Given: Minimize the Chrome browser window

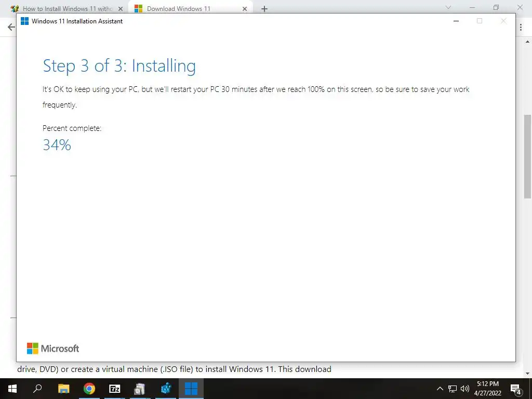Looking at the screenshot, I should (x=472, y=7).
